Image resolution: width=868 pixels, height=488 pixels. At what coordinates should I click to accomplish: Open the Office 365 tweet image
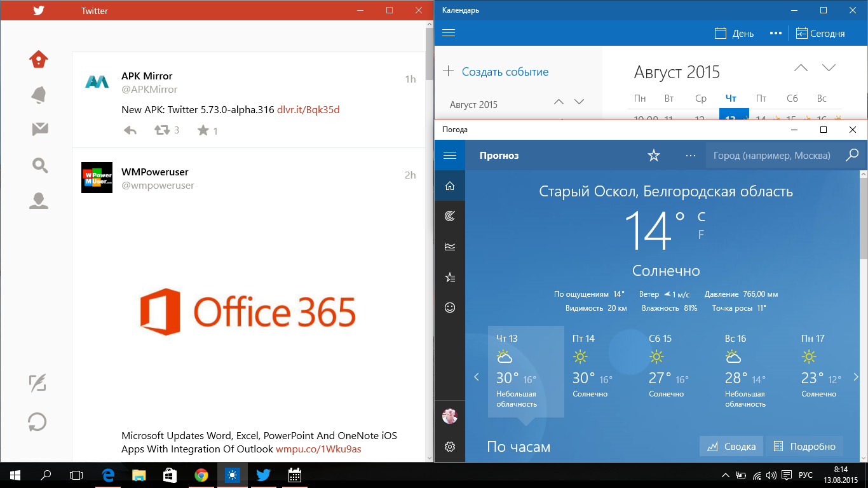click(248, 312)
